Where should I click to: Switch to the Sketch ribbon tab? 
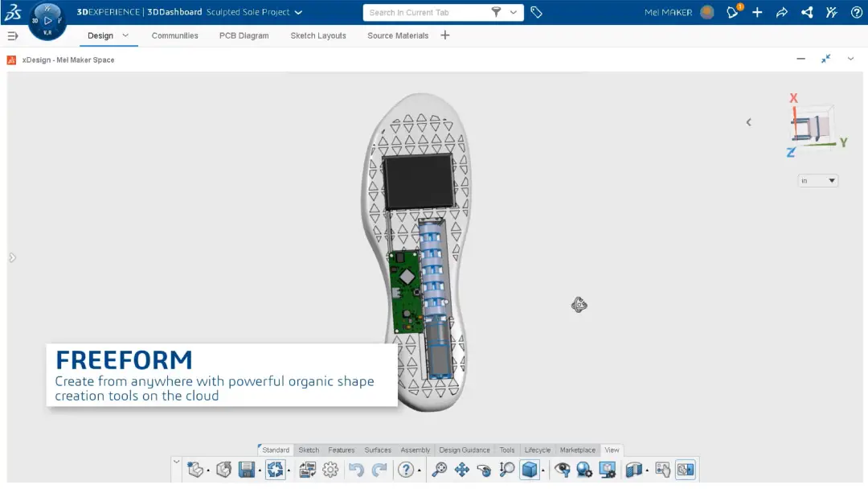(x=308, y=450)
